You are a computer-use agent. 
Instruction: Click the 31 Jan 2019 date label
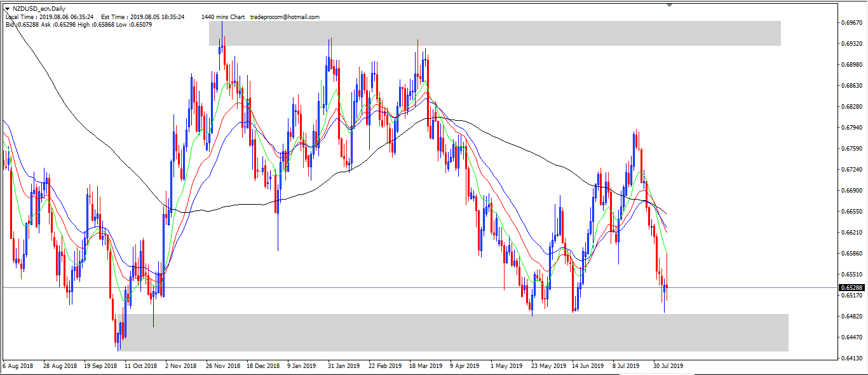click(344, 366)
